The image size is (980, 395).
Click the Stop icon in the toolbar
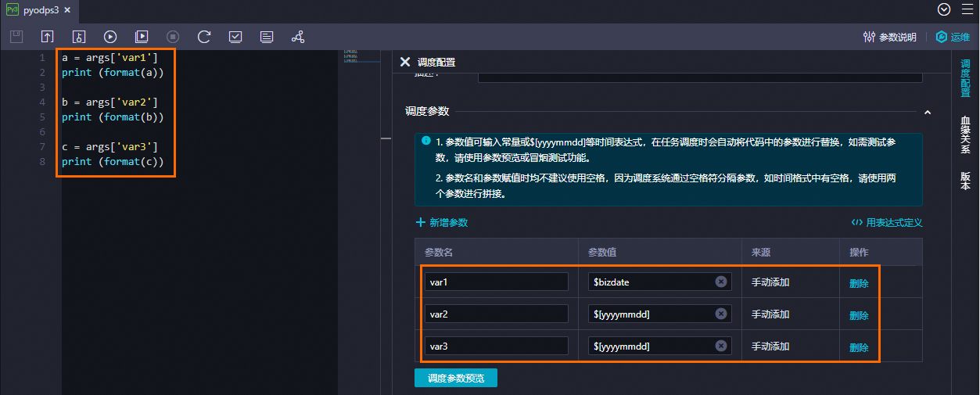coord(173,37)
